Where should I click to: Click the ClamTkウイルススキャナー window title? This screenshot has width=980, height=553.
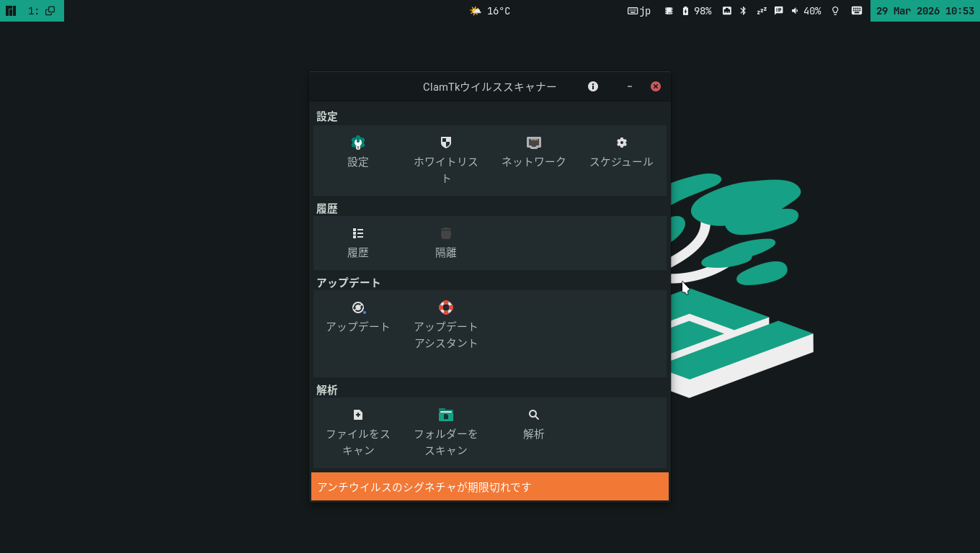pos(490,86)
